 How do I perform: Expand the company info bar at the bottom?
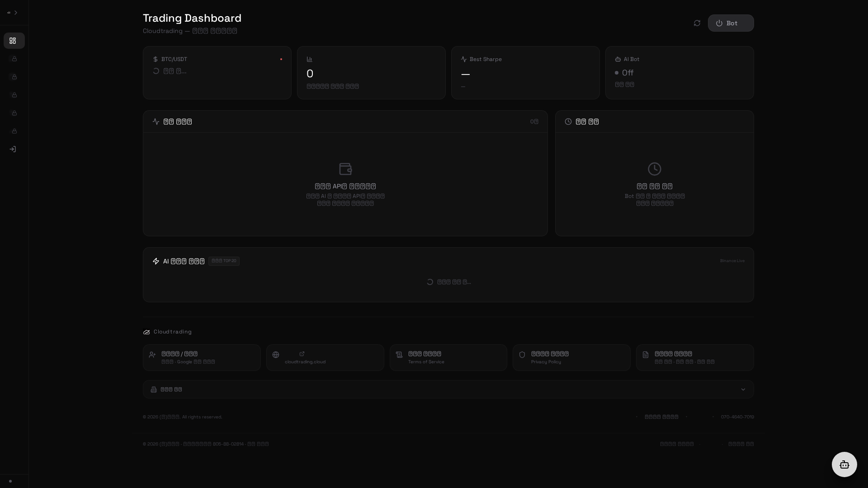click(x=448, y=389)
